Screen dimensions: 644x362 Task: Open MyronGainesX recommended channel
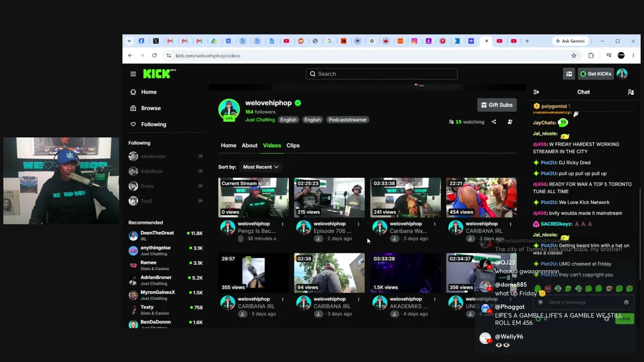pyautogui.click(x=166, y=295)
